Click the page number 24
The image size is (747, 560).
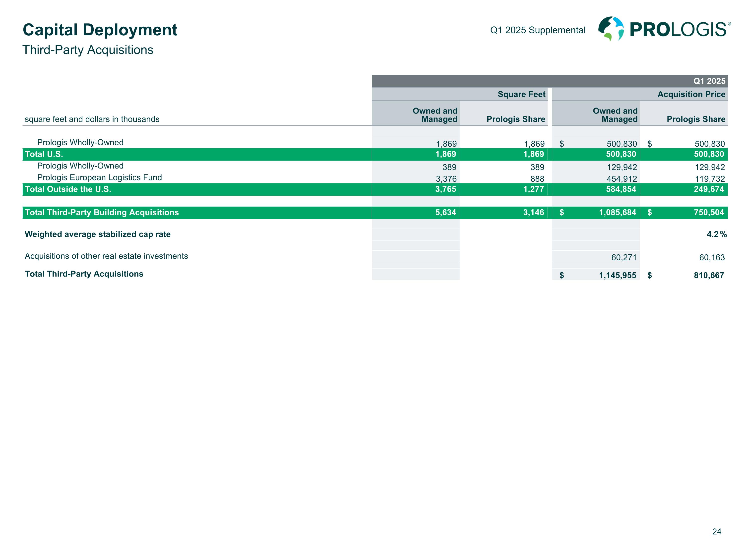(x=717, y=532)
